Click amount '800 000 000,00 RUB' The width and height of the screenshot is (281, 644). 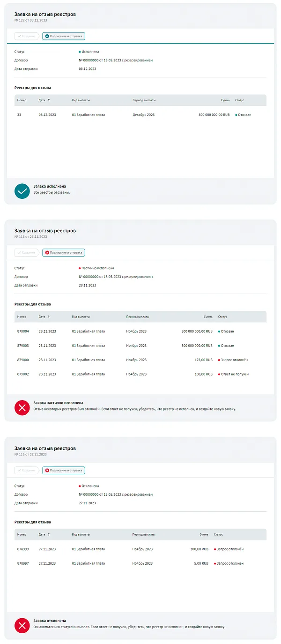(x=214, y=114)
